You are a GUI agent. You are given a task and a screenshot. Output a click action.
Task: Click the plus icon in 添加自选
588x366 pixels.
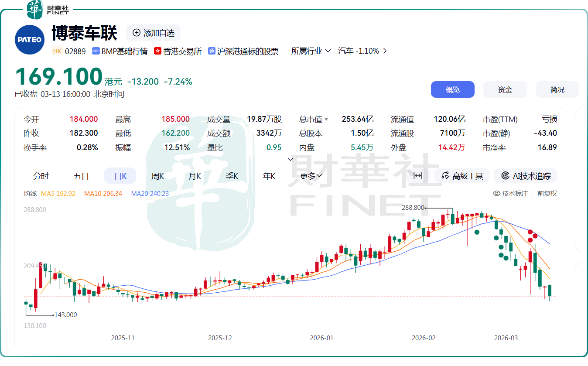(x=137, y=33)
